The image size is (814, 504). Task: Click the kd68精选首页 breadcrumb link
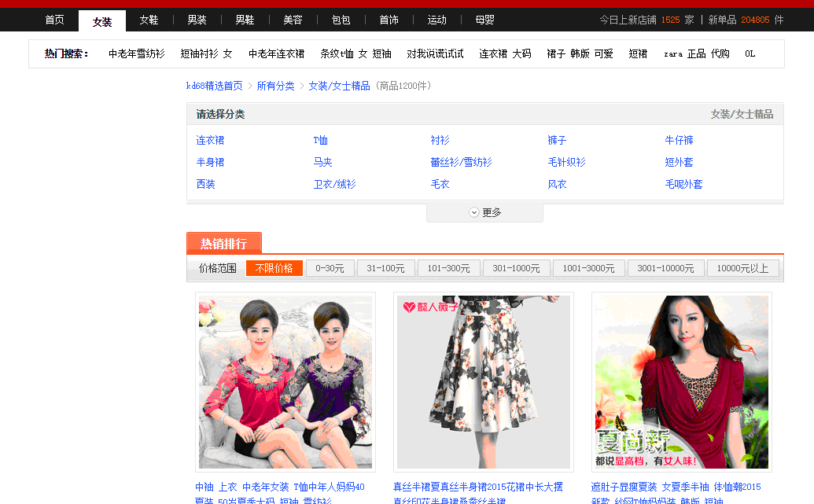(x=214, y=86)
